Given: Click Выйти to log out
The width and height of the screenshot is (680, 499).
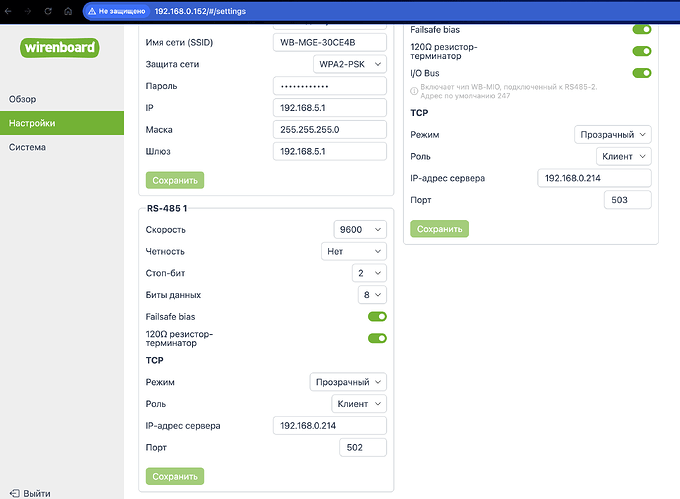Looking at the screenshot, I should (x=37, y=493).
